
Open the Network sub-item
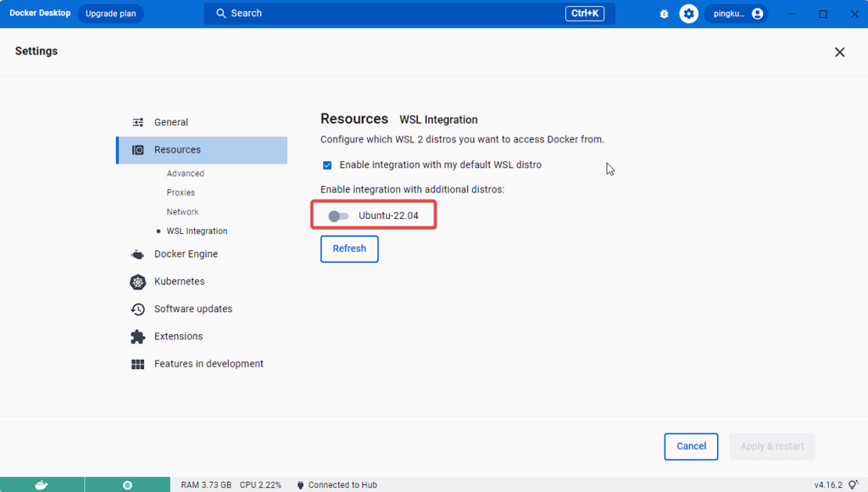183,212
